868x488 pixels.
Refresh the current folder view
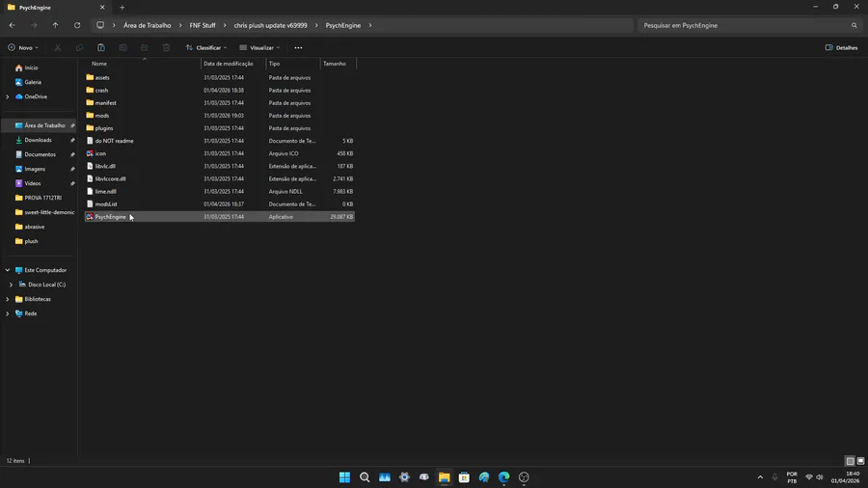coord(77,25)
